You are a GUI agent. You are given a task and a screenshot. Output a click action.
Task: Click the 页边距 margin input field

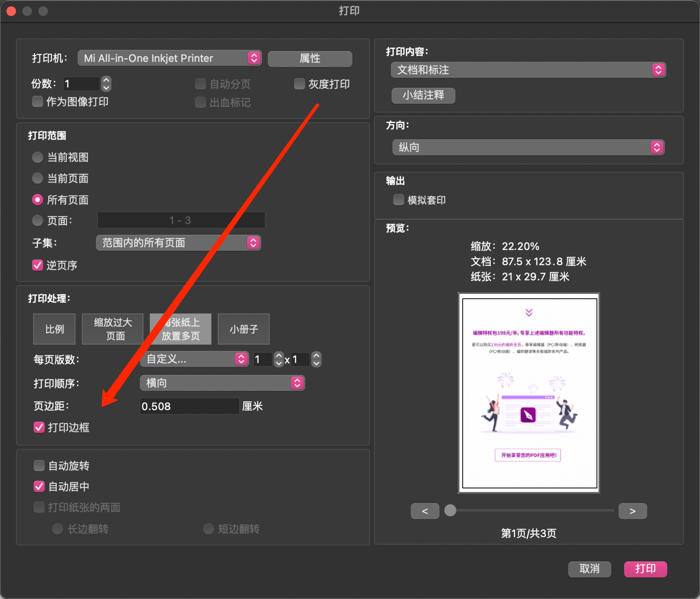pyautogui.click(x=189, y=406)
